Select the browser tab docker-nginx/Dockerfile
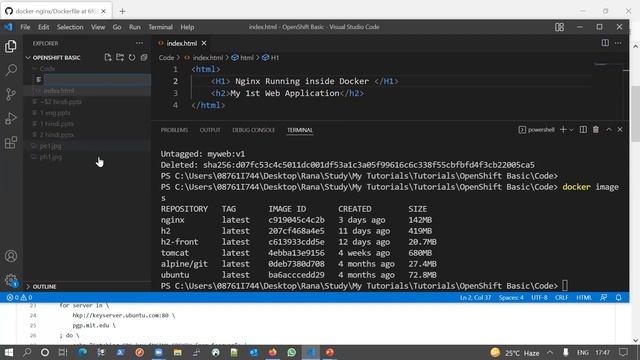 (x=55, y=11)
